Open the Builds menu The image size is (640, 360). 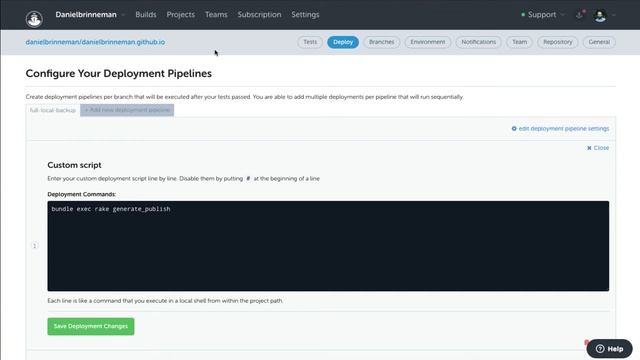[x=146, y=15]
